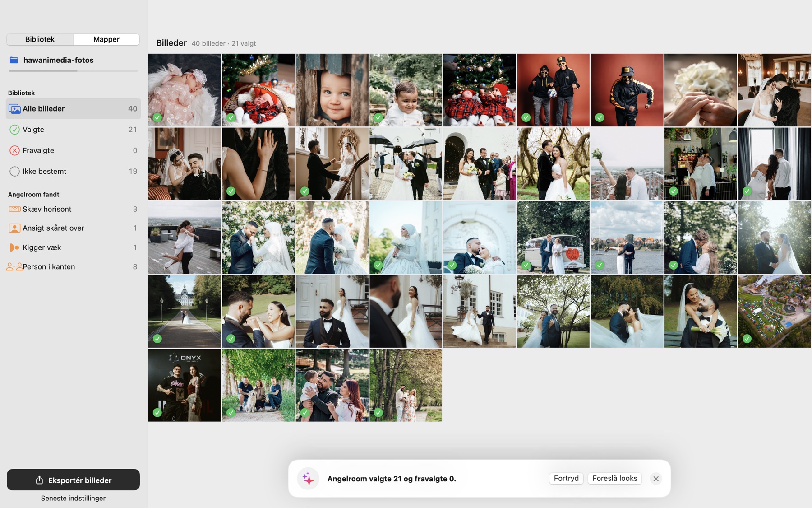Switch to the Bibliotek tab
The height and width of the screenshot is (508, 812).
pos(40,39)
